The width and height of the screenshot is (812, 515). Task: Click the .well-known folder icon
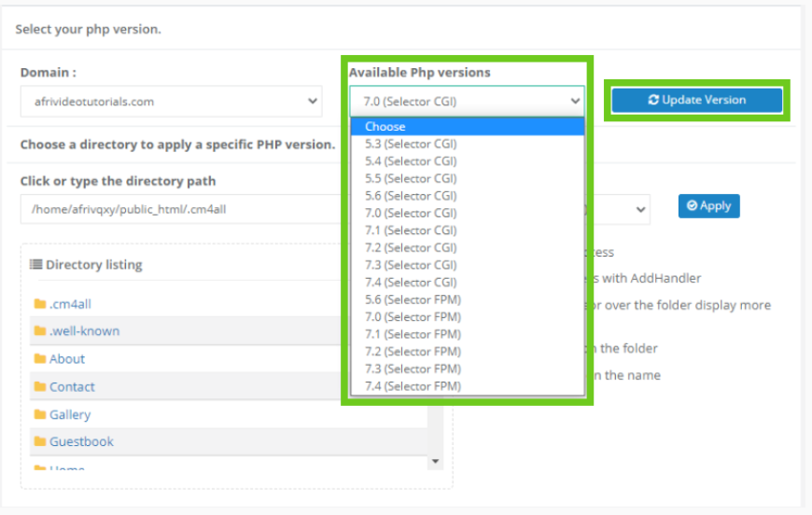(40, 331)
